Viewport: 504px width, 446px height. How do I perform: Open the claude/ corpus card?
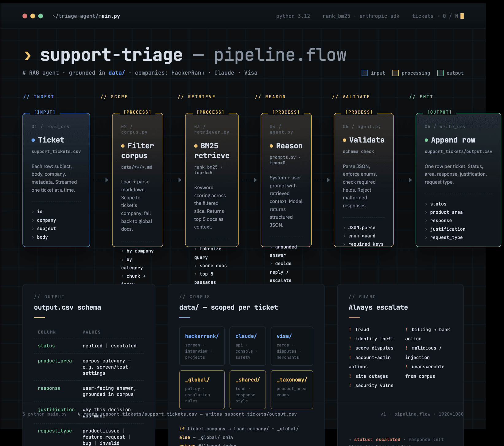click(248, 346)
